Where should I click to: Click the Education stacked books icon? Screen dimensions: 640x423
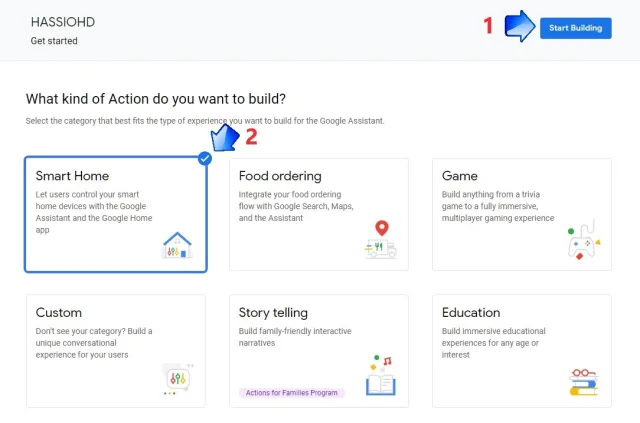584,382
